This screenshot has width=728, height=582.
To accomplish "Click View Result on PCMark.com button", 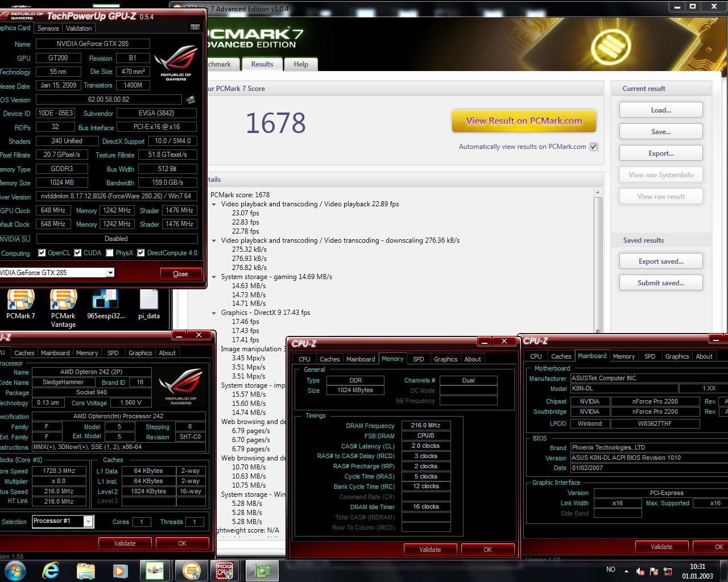I will click(x=524, y=120).
